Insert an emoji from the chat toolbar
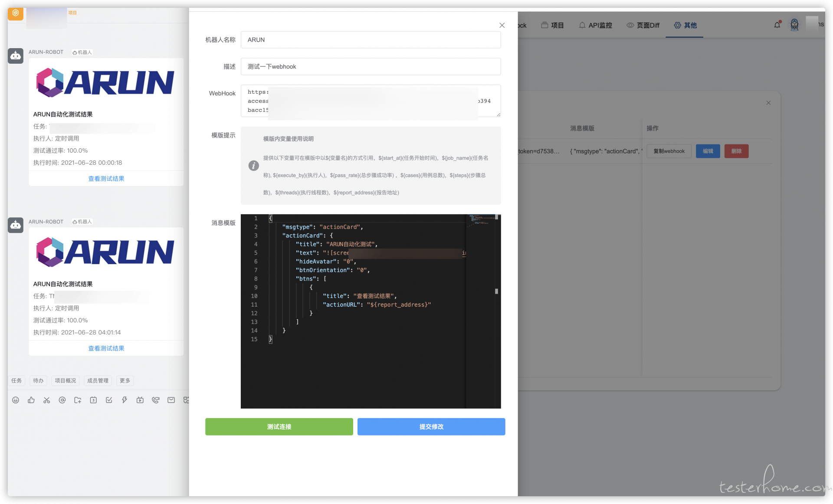Screen dimensions: 833x504 point(16,400)
